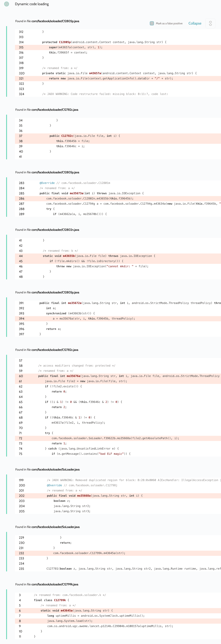The width and height of the screenshot is (221, 644).
Task: Click highlighted line 286 m43655b call
Action: point(90,199)
